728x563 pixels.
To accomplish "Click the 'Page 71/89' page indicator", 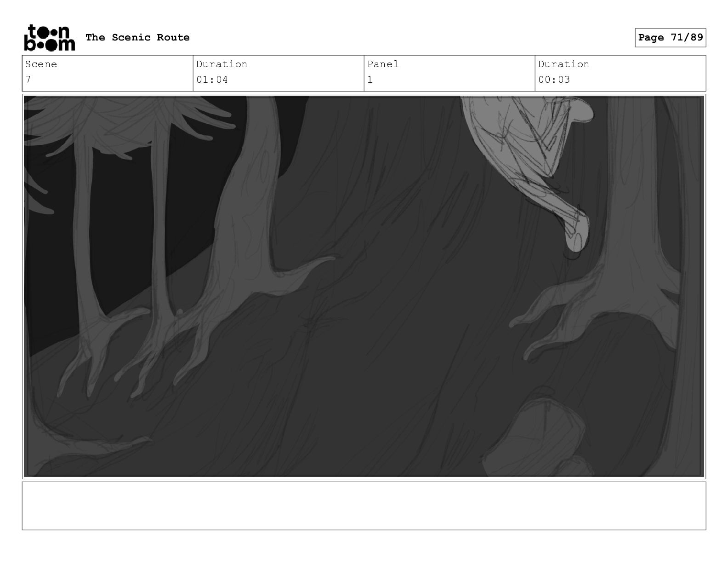I will [x=670, y=37].
